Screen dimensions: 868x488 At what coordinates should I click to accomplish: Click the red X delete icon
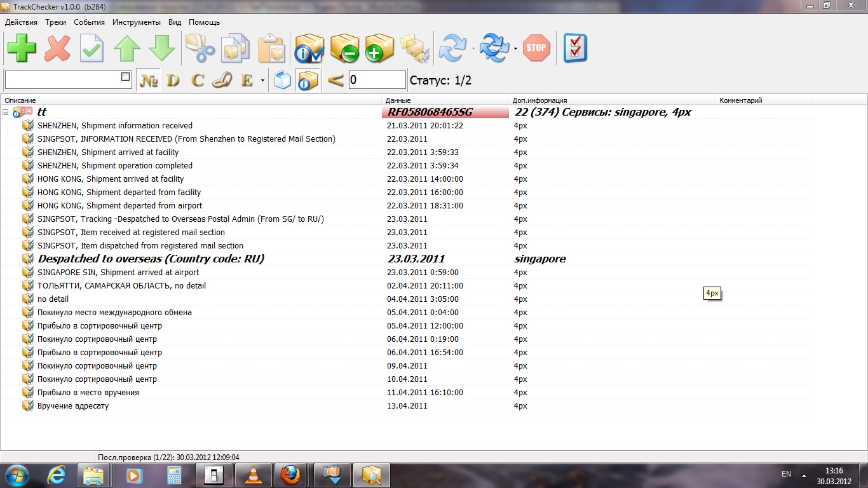(x=57, y=48)
